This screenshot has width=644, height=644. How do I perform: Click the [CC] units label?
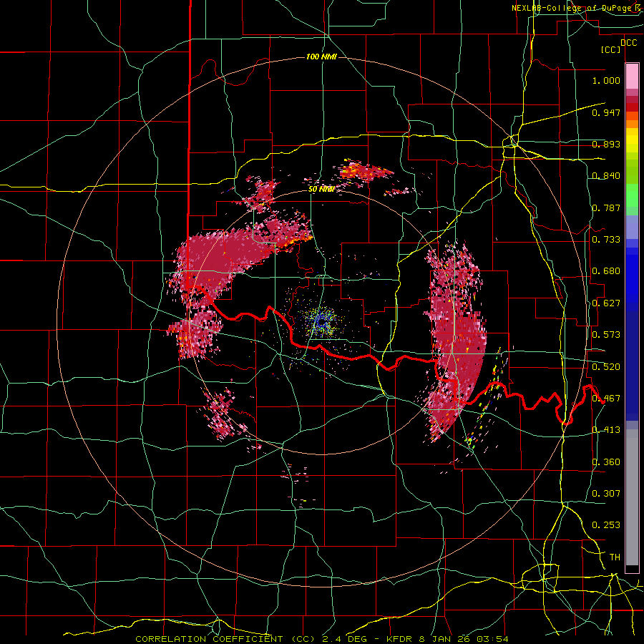611,49
